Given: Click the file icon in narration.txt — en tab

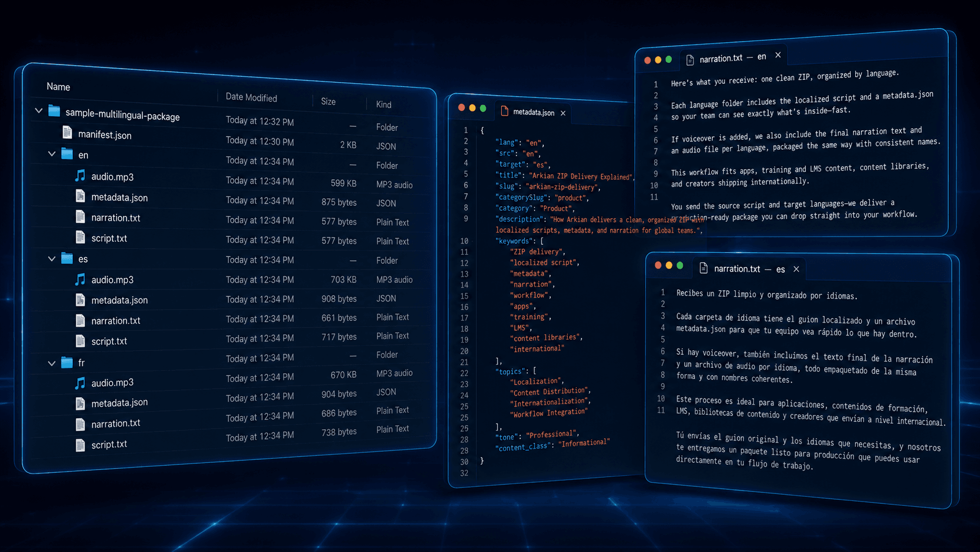Looking at the screenshot, I should pos(690,60).
